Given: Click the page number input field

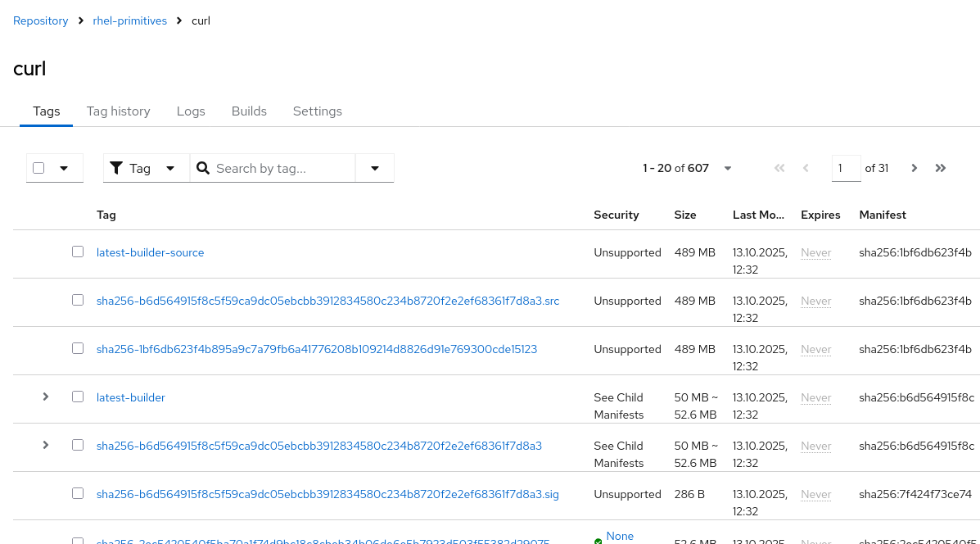Looking at the screenshot, I should [x=847, y=168].
